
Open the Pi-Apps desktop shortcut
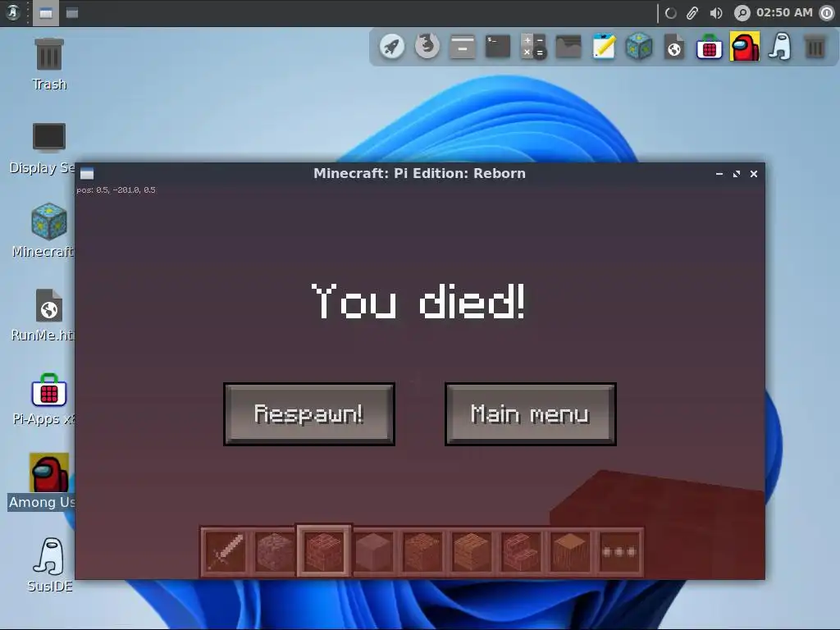(44, 399)
